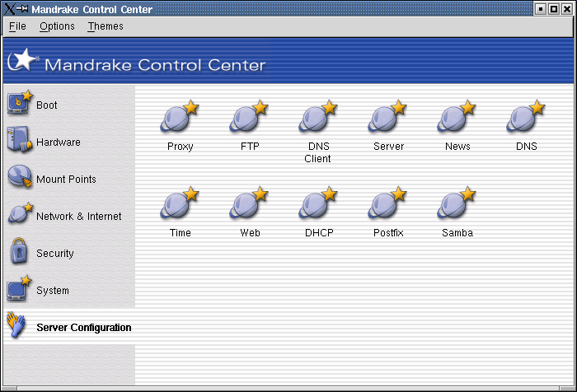Image resolution: width=577 pixels, height=392 pixels.
Task: Click the Server configuration icon
Action: [x=387, y=116]
